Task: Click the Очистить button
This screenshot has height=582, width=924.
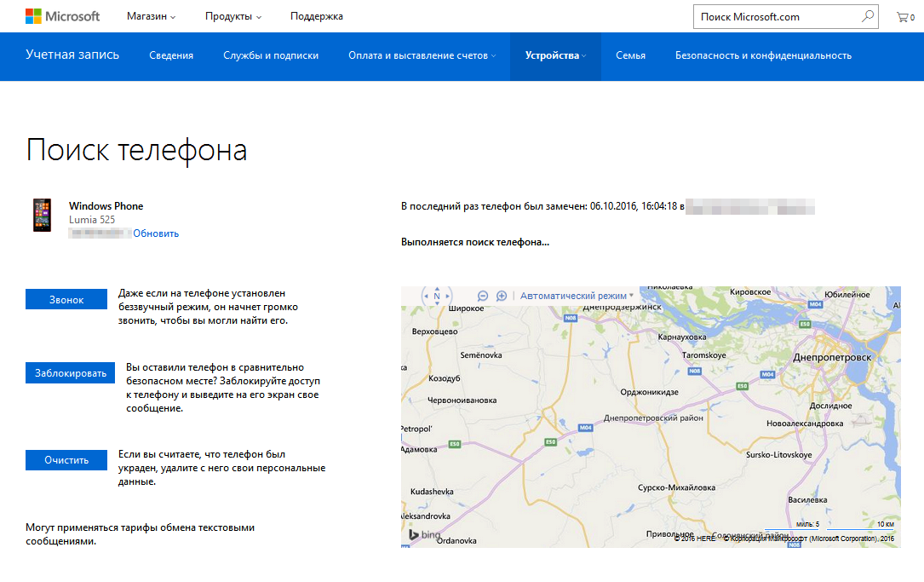Action: pyautogui.click(x=66, y=460)
